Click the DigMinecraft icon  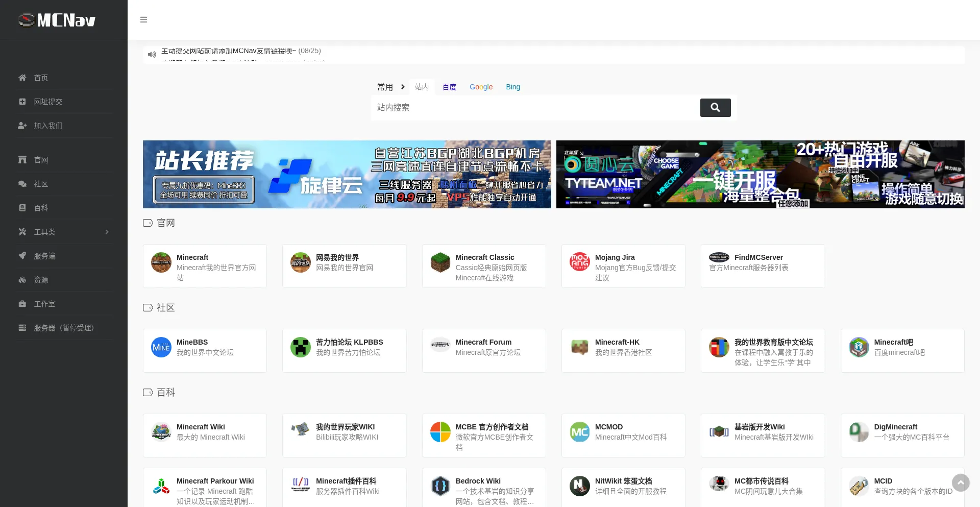[x=859, y=432]
